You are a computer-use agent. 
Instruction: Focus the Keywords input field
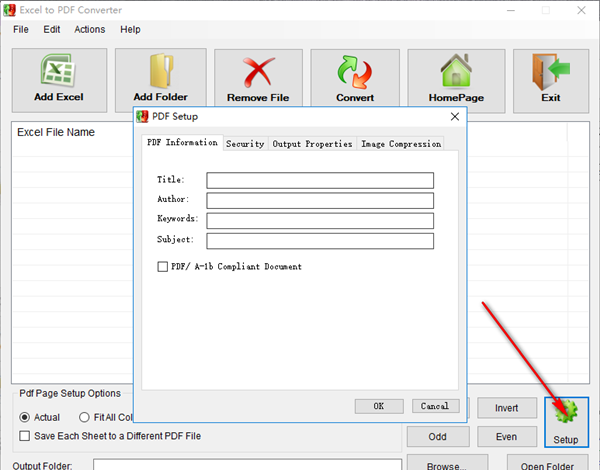(320, 221)
